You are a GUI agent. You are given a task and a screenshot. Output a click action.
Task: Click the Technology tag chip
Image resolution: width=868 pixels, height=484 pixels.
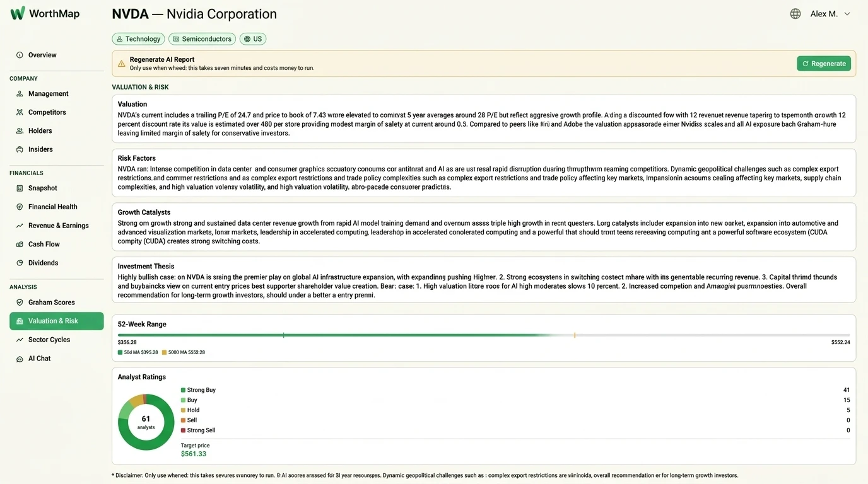138,39
